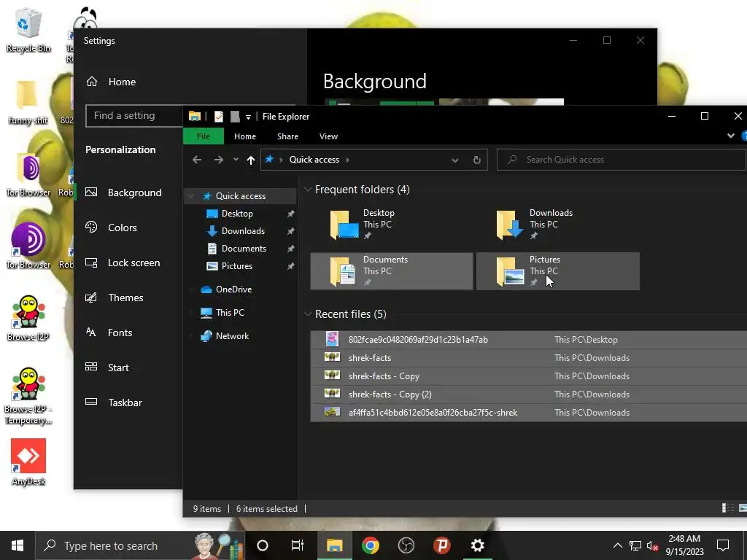Viewport: 747px width, 560px height.
Task: Select the Pictures frequent folder tile
Action: 558,271
